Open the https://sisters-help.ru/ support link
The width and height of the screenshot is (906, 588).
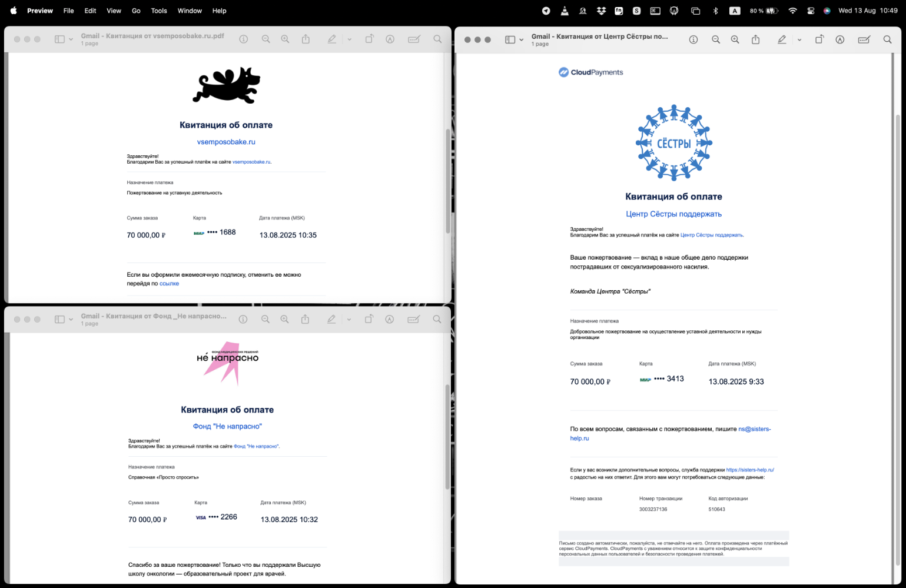point(750,470)
